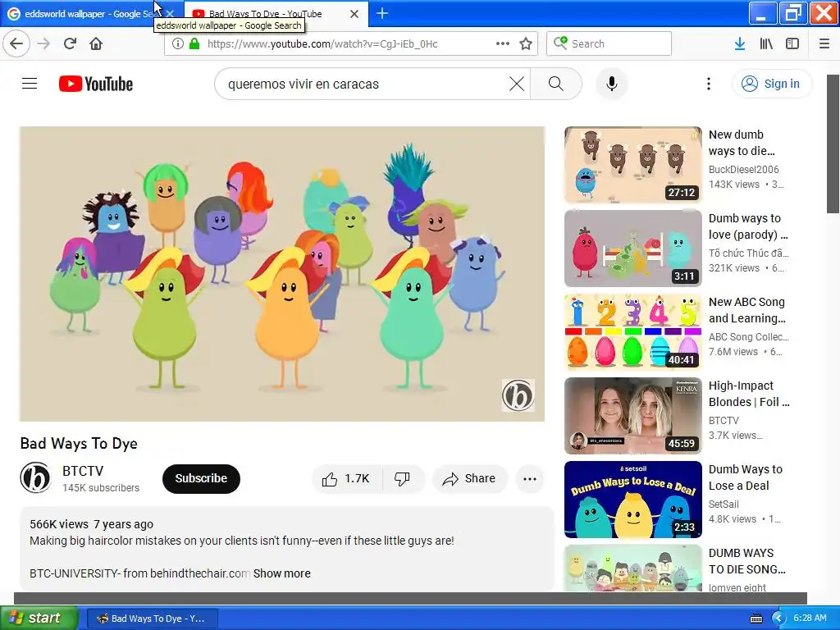Go back with the browser back arrow
Image resolution: width=840 pixels, height=630 pixels.
pyautogui.click(x=16, y=43)
